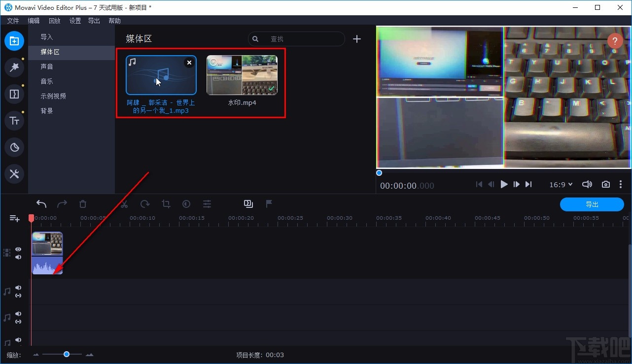Open the file import tab icon
The image size is (632, 364).
[14, 41]
